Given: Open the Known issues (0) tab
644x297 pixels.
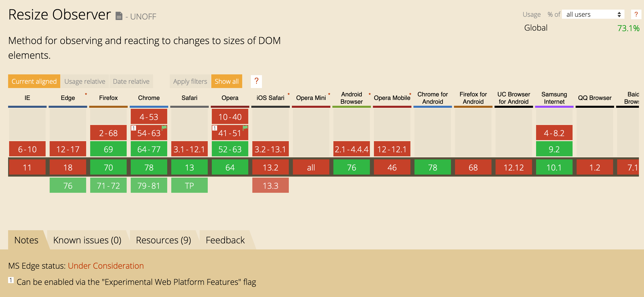Looking at the screenshot, I should 87,240.
